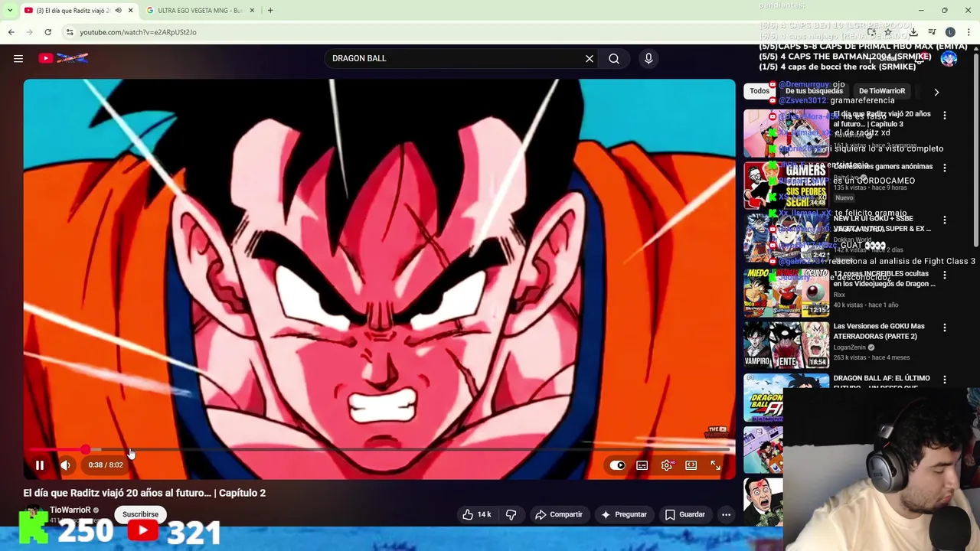Viewport: 980px width, 551px height.
Task: Reload the current page
Action: (x=47, y=32)
